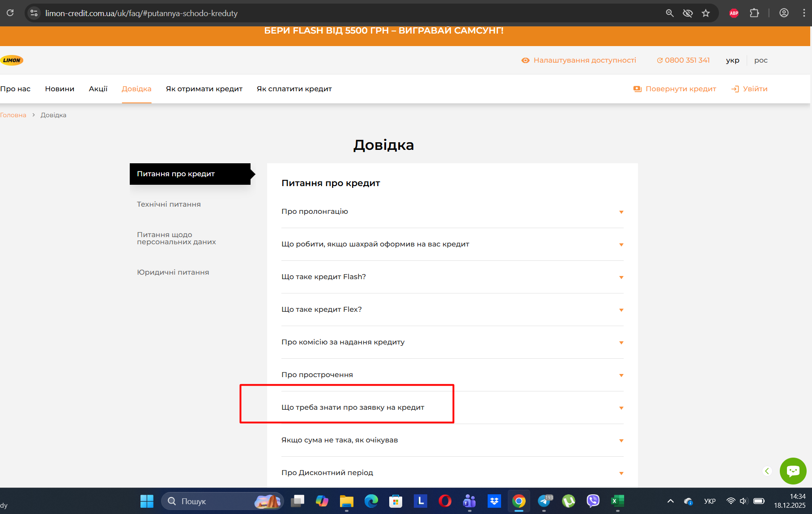
Task: Show hidden system tray icons
Action: (670, 501)
